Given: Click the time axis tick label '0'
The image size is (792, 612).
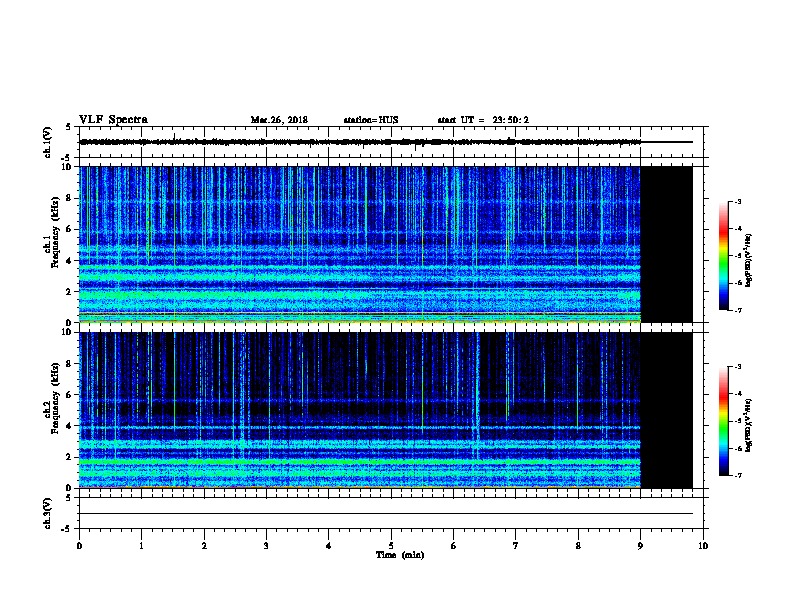Looking at the screenshot, I should 79,545.
